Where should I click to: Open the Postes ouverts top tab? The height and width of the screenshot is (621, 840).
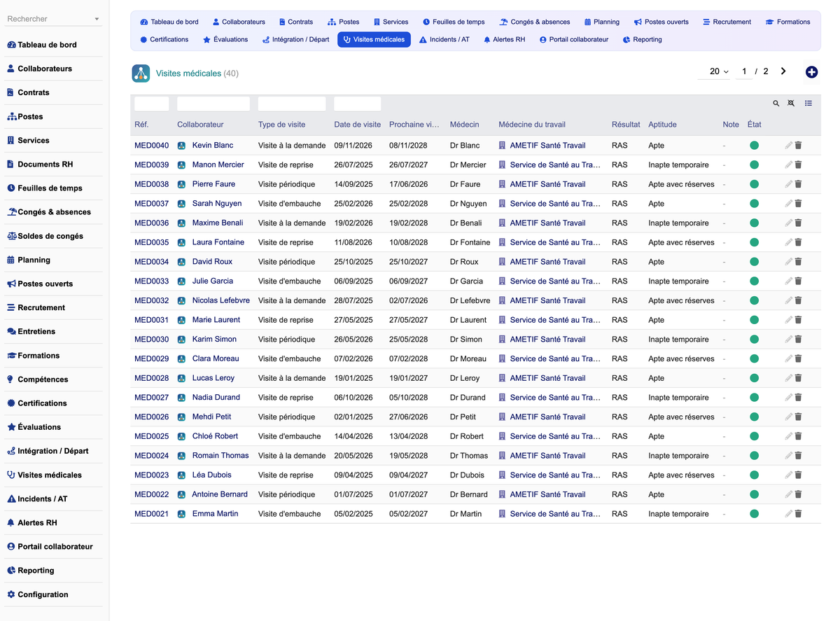click(x=661, y=22)
